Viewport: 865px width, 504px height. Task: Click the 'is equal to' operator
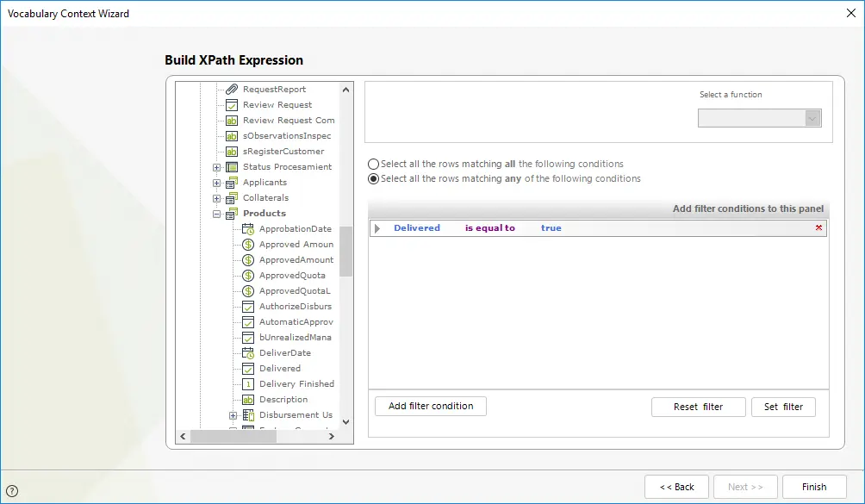490,227
